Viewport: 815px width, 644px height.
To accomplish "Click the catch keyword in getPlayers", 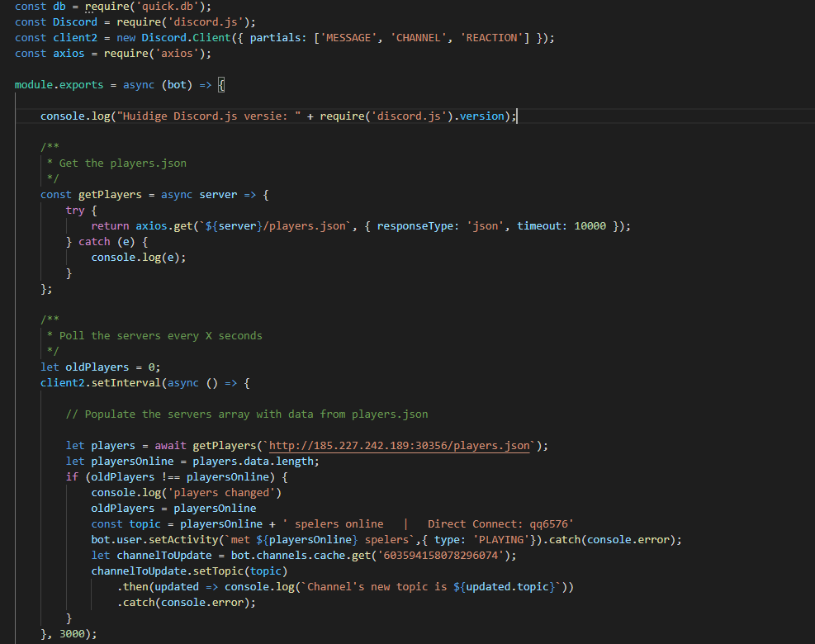I will (94, 242).
